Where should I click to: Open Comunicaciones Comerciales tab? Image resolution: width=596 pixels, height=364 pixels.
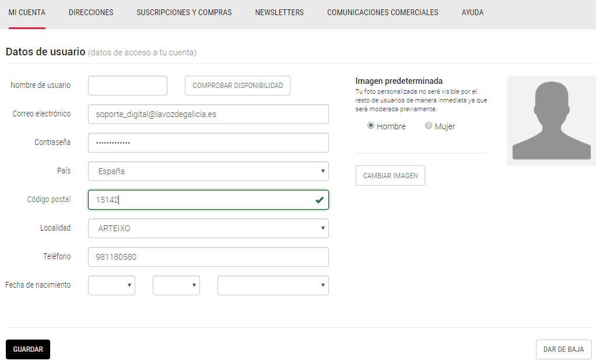pos(383,13)
